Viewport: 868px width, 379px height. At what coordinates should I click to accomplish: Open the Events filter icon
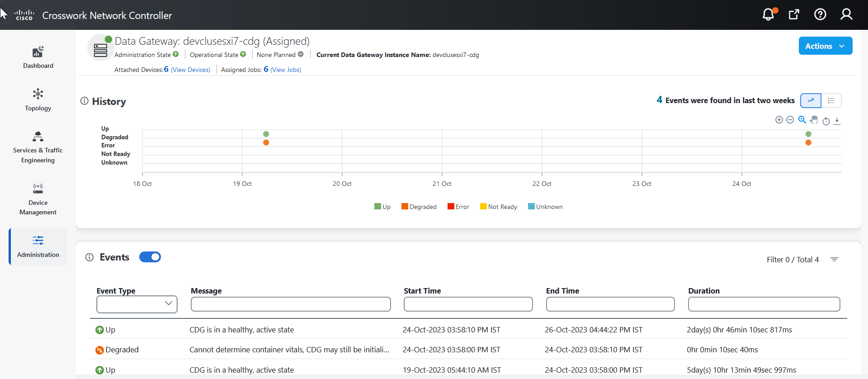[x=835, y=260]
